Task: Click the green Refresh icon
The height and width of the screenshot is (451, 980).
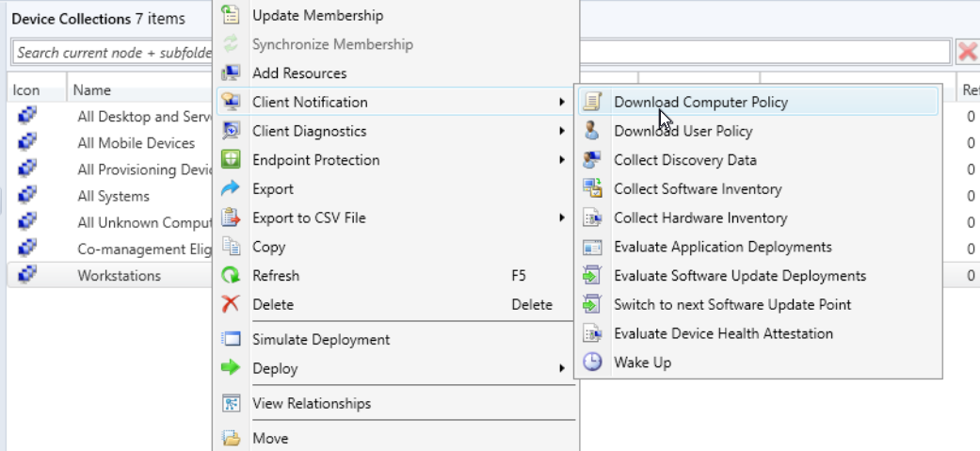Action: 231,276
